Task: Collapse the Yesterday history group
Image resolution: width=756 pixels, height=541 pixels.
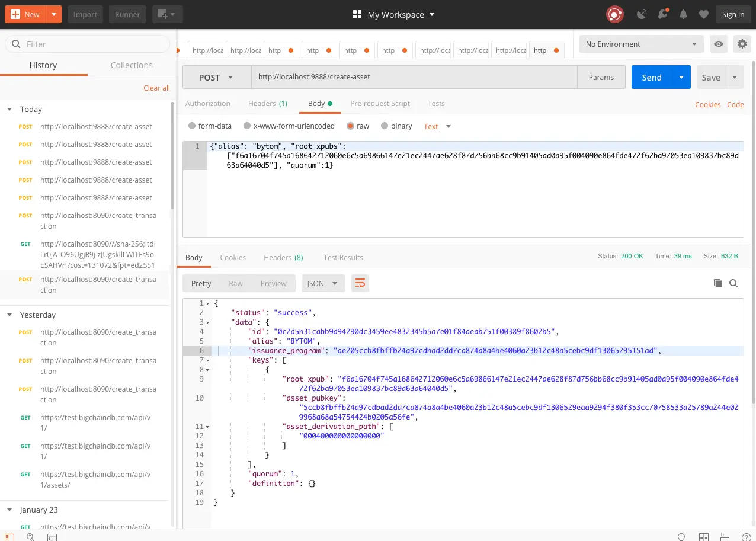Action: coord(9,315)
